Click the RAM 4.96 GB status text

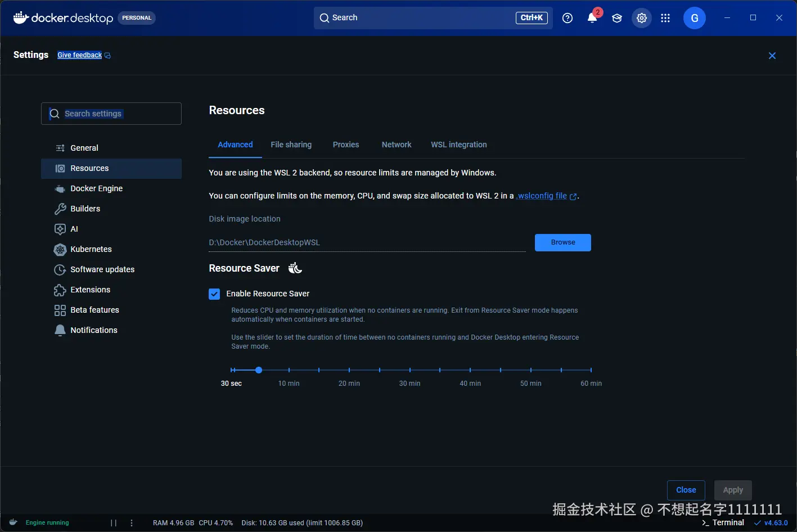click(173, 523)
